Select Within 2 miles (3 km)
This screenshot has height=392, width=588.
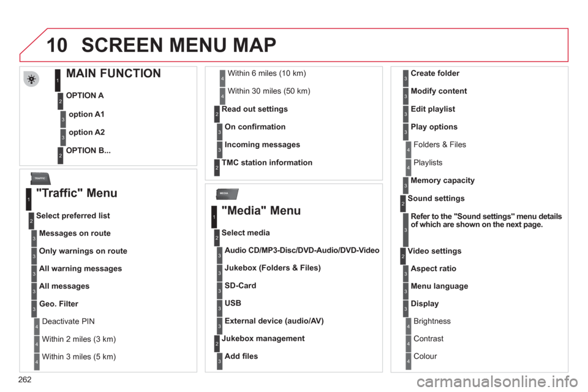point(79,339)
